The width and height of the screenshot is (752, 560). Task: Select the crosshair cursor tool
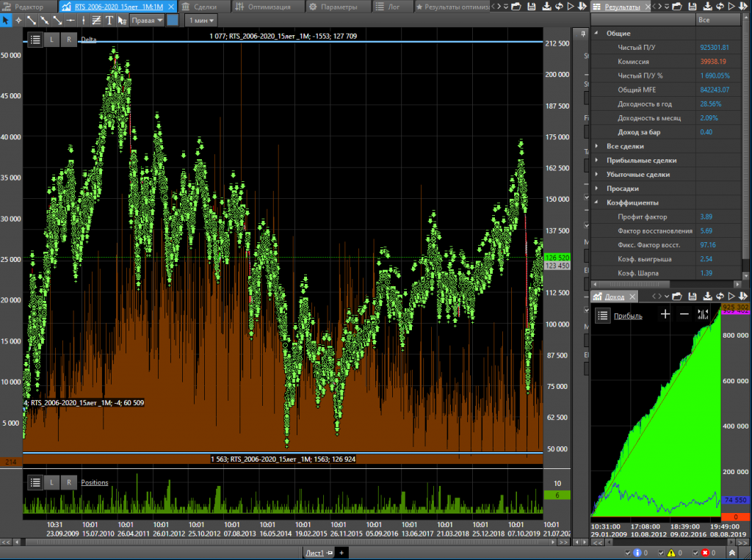click(x=18, y=20)
